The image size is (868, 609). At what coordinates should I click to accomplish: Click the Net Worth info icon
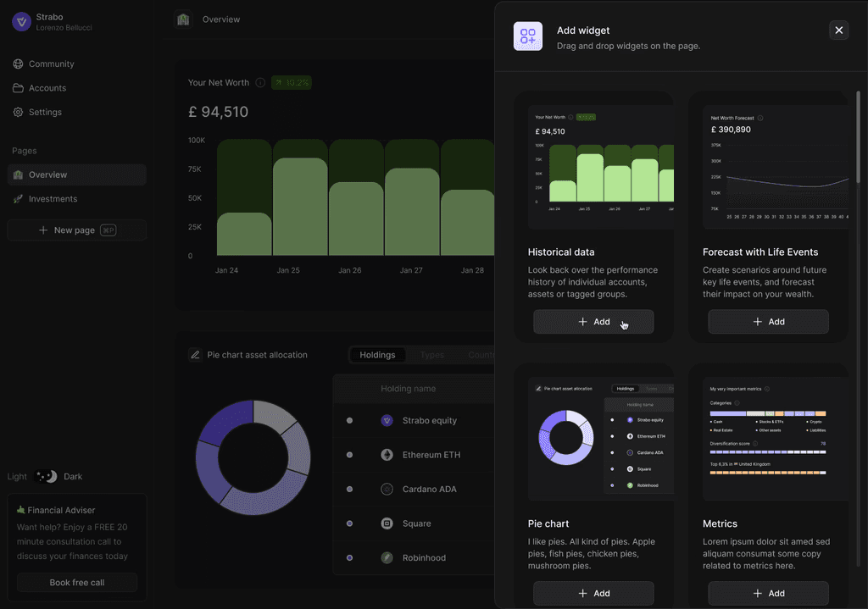[x=260, y=82]
